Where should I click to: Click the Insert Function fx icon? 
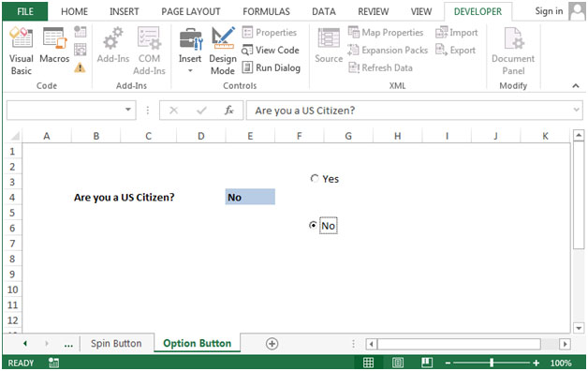(x=228, y=111)
